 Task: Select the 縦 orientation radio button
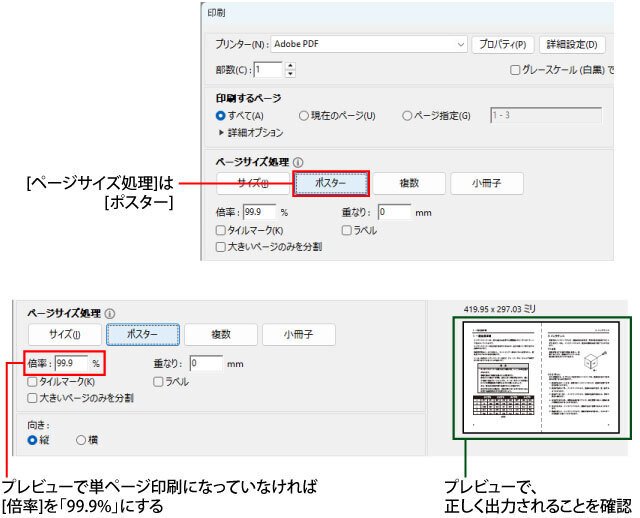(32, 440)
